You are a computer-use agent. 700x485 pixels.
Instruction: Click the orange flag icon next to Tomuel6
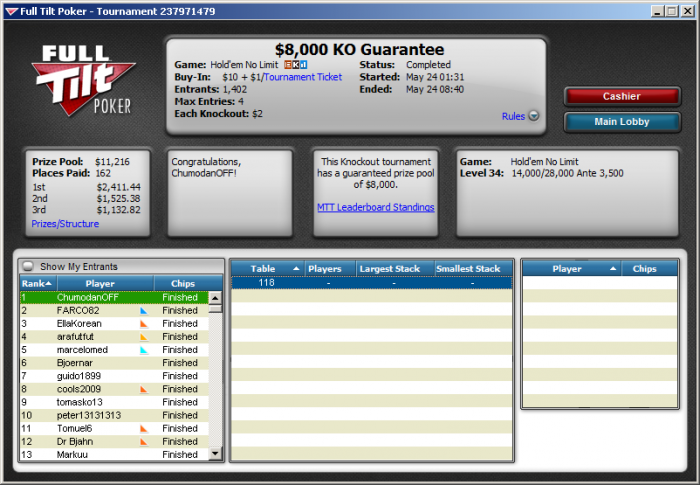[144, 429]
